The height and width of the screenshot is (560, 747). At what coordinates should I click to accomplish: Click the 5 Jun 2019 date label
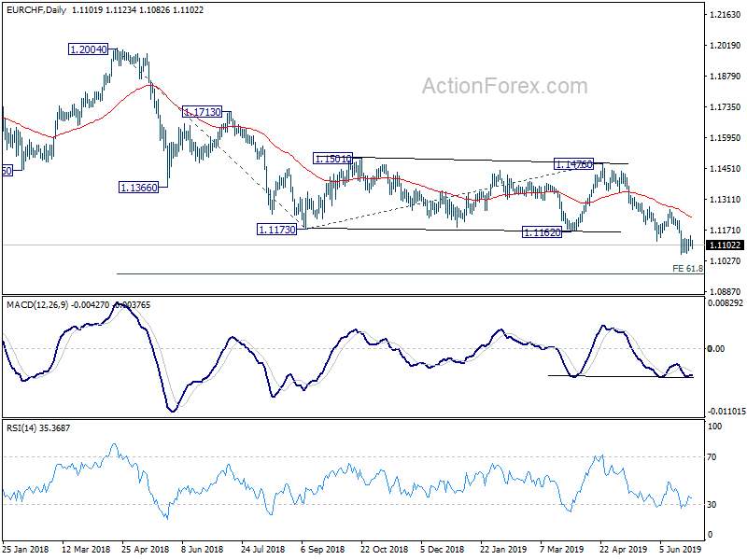click(681, 549)
